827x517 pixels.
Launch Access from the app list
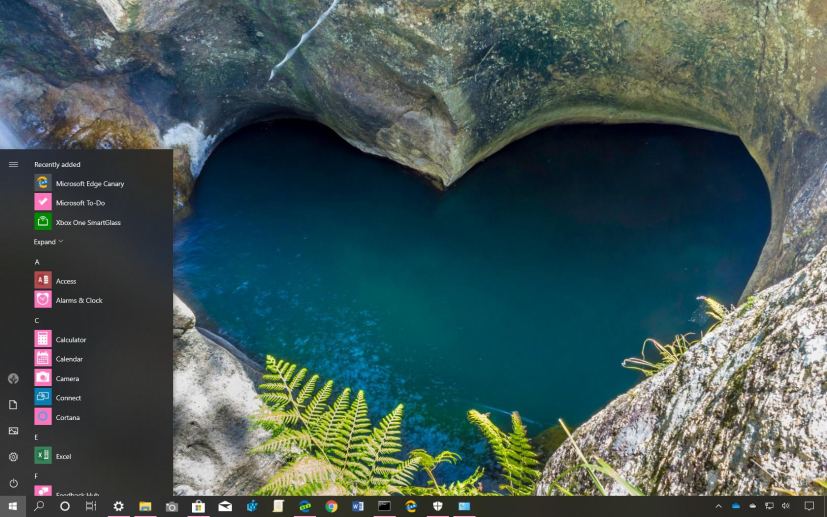coord(66,281)
